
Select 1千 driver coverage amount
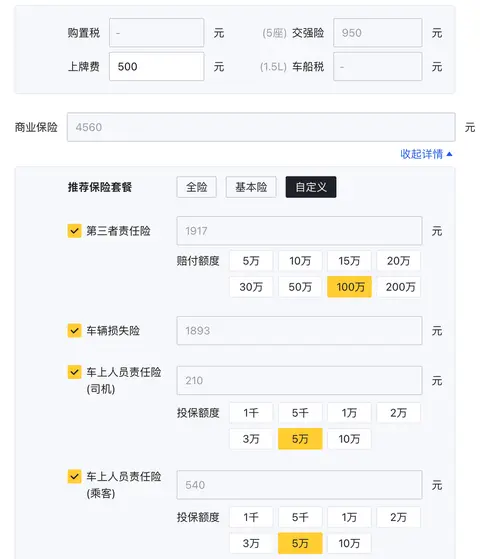251,413
